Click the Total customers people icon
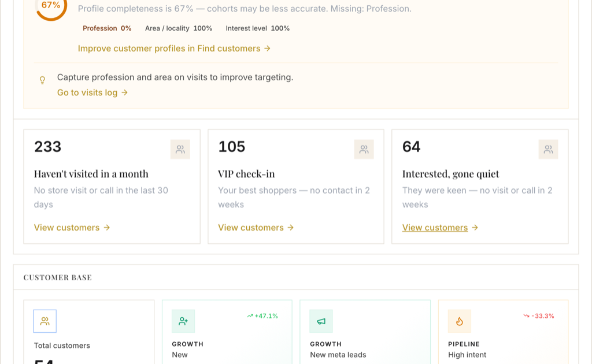Image resolution: width=592 pixels, height=364 pixels. 45,321
